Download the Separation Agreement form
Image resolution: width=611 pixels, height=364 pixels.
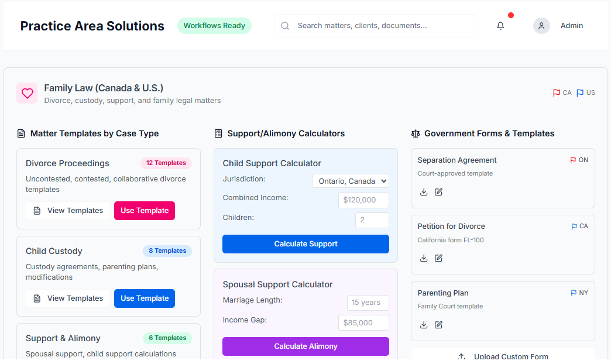point(424,192)
